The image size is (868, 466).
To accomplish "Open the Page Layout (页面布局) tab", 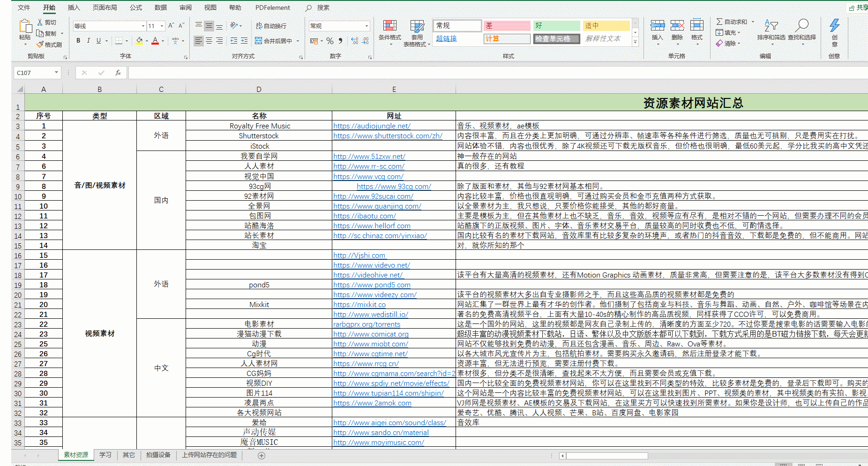I will coord(105,8).
